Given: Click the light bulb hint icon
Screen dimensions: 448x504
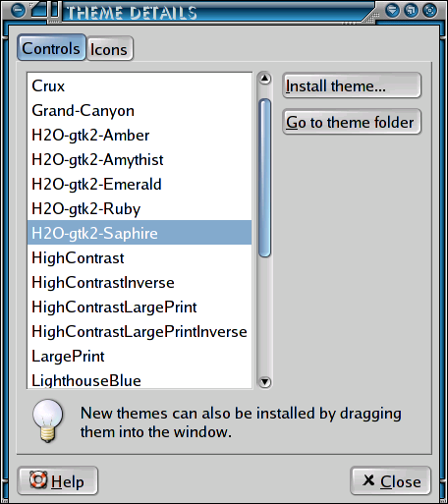Looking at the screenshot, I should tap(48, 421).
